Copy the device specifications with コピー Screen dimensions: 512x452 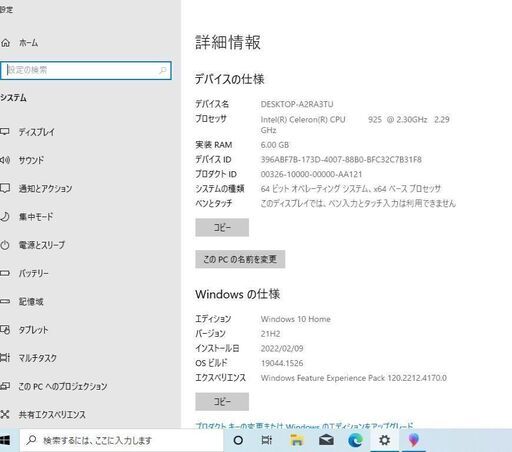pyautogui.click(x=222, y=227)
